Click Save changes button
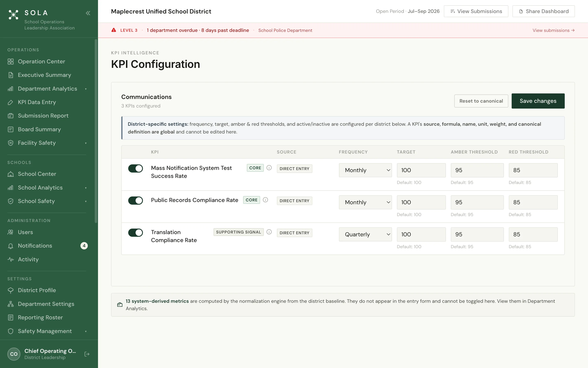 tap(538, 101)
